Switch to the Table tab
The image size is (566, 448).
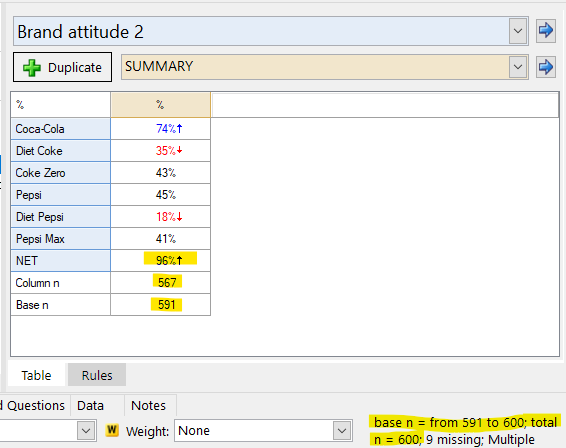click(x=36, y=375)
